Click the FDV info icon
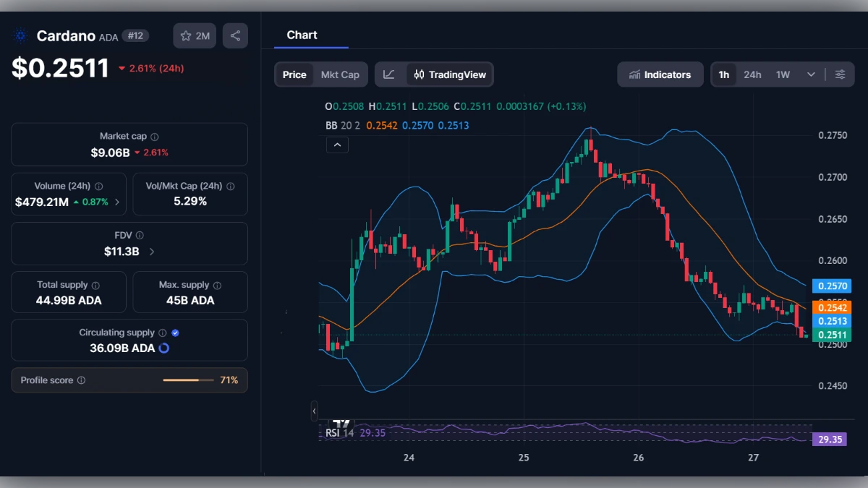 pos(140,235)
